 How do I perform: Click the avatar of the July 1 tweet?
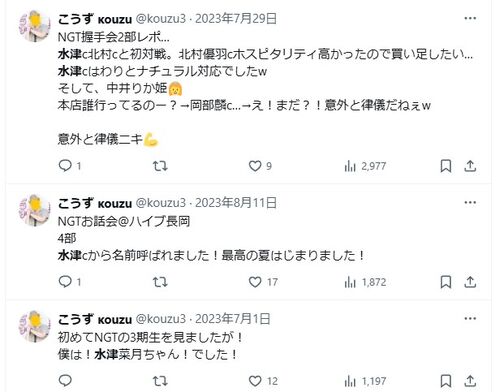coord(35,326)
